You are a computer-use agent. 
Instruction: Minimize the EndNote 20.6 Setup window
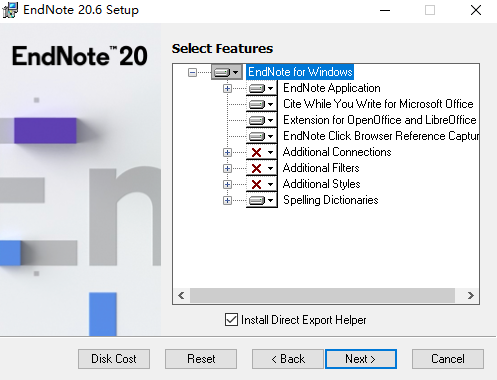coord(385,10)
